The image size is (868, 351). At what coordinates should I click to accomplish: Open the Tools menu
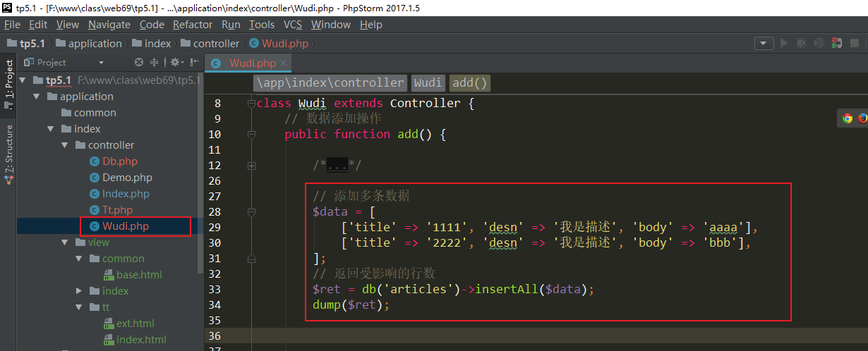pyautogui.click(x=262, y=25)
